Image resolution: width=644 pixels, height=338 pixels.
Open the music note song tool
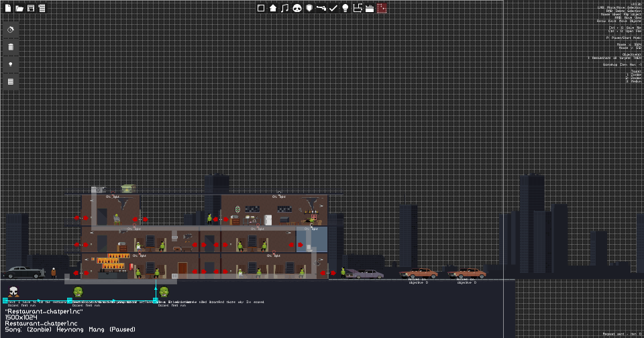(284, 8)
